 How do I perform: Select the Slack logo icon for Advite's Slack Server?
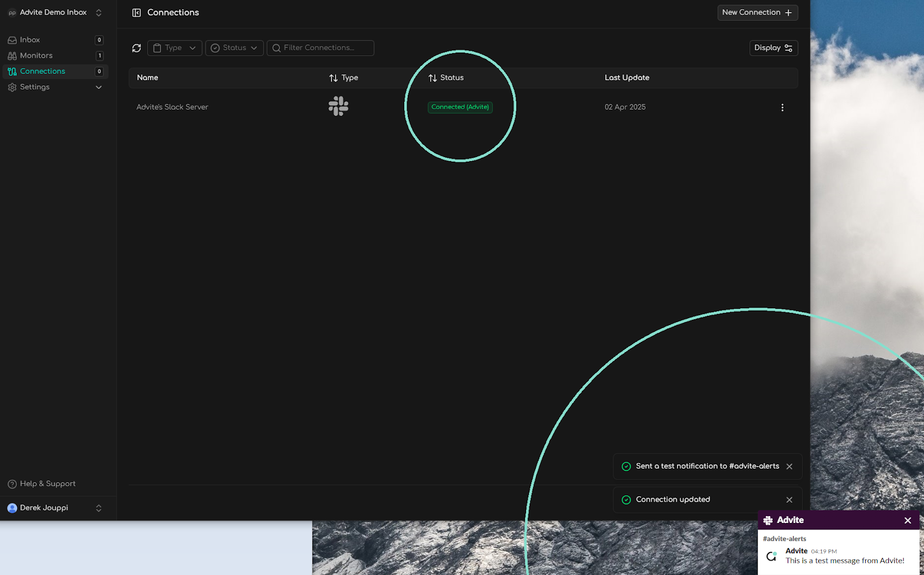(x=338, y=106)
